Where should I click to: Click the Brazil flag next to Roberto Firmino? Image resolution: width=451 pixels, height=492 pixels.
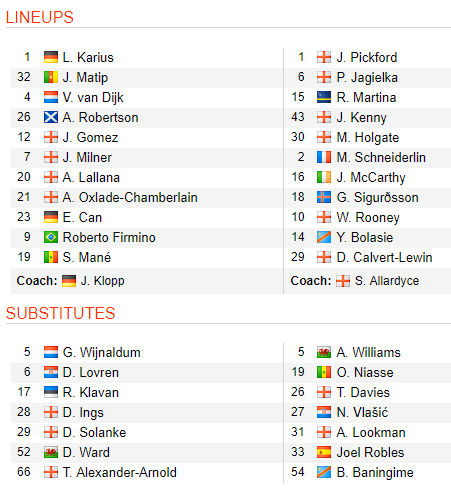[51, 237]
